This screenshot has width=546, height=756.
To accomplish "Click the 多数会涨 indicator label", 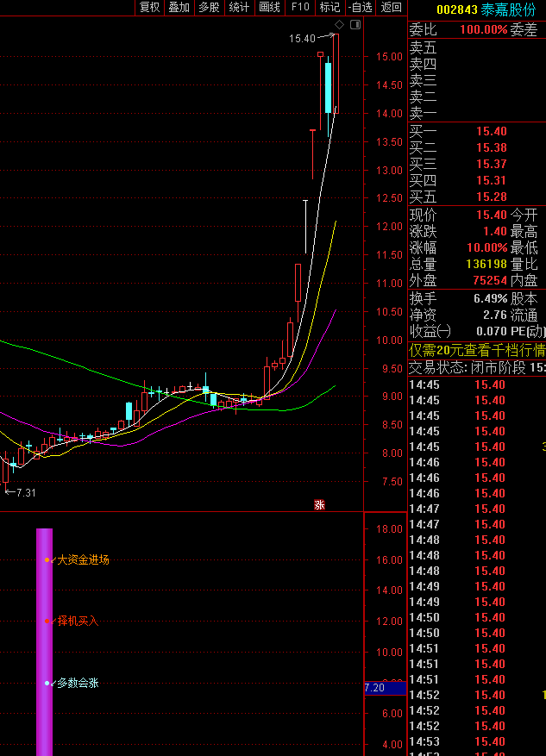I will click(x=78, y=683).
